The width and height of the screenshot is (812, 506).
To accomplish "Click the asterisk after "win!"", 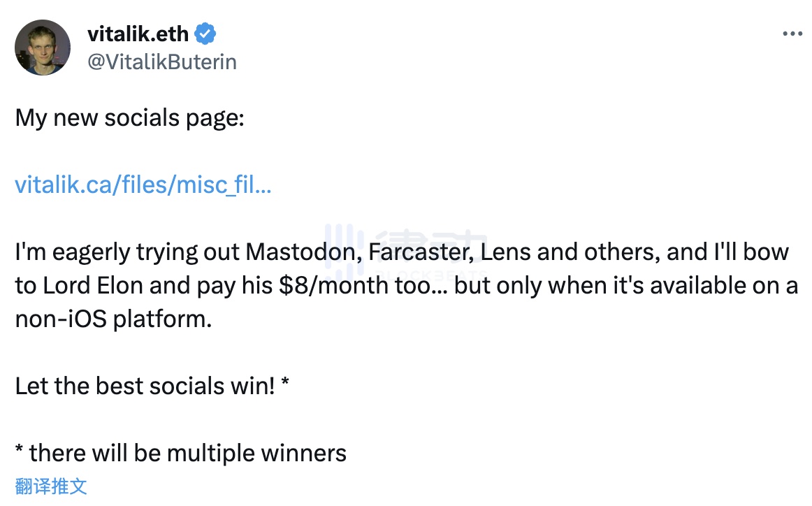I will pyautogui.click(x=284, y=384).
